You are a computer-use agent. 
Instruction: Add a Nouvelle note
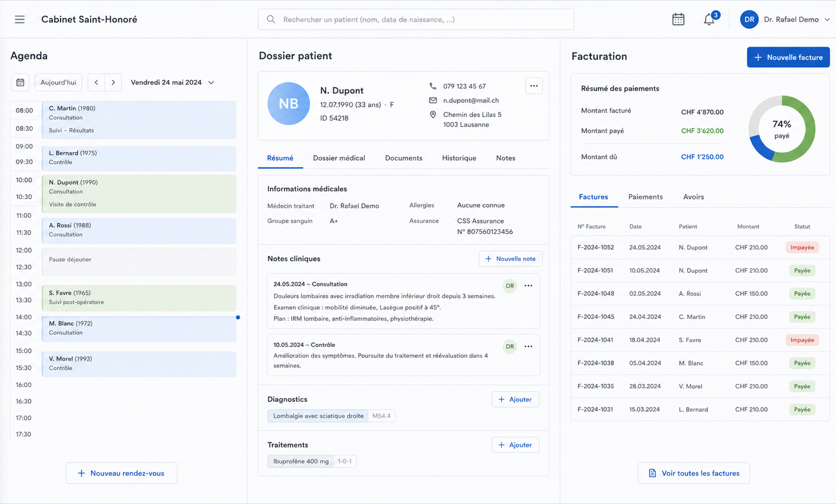tap(510, 259)
